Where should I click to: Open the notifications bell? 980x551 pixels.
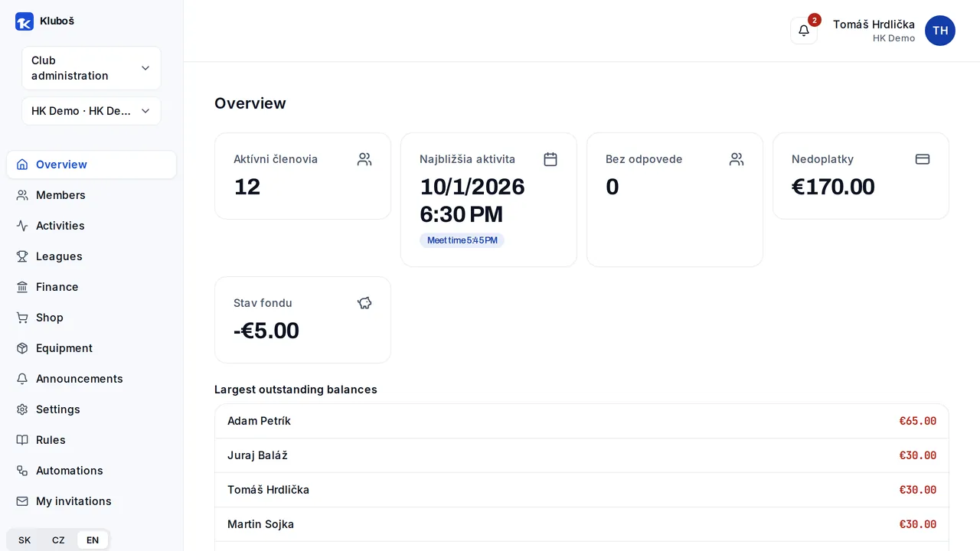click(x=804, y=31)
